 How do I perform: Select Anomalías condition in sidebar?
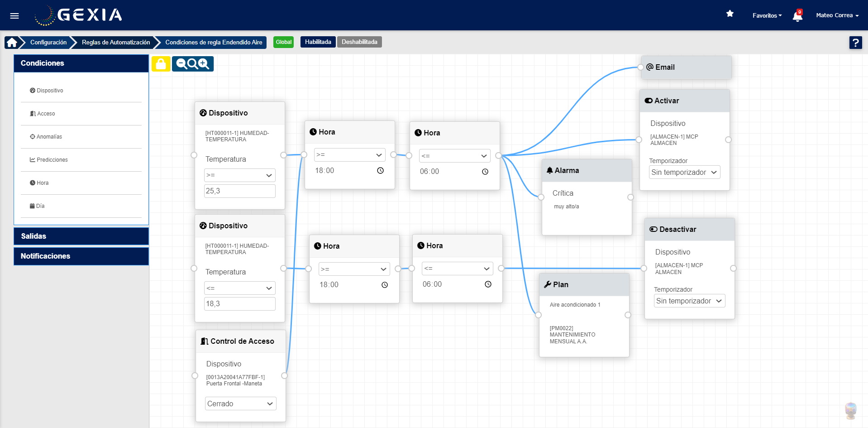(49, 137)
